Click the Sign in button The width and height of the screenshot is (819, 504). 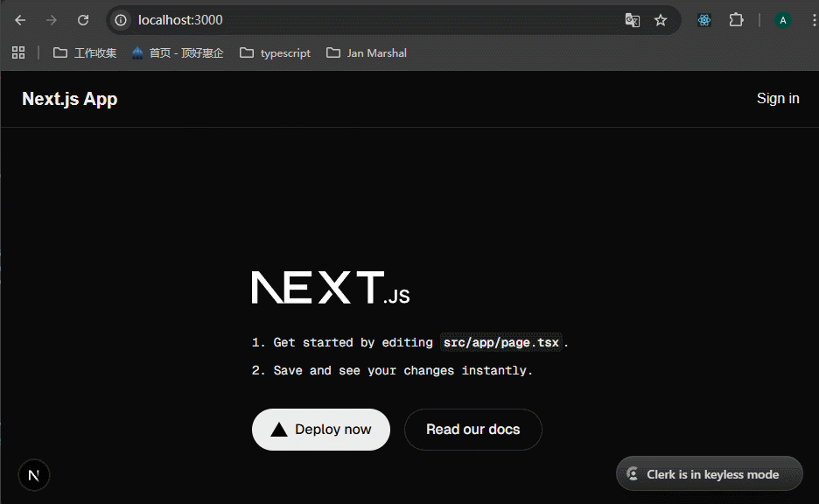pos(777,98)
